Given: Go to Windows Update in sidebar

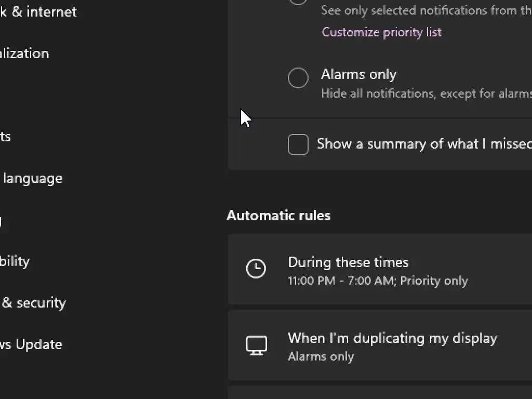Looking at the screenshot, I should click(x=31, y=344).
